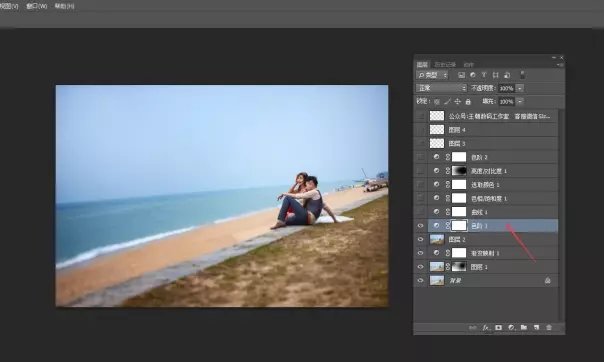The width and height of the screenshot is (605, 362).
Task: Lock transparent pixels icon in Layers panel
Action: click(x=437, y=102)
